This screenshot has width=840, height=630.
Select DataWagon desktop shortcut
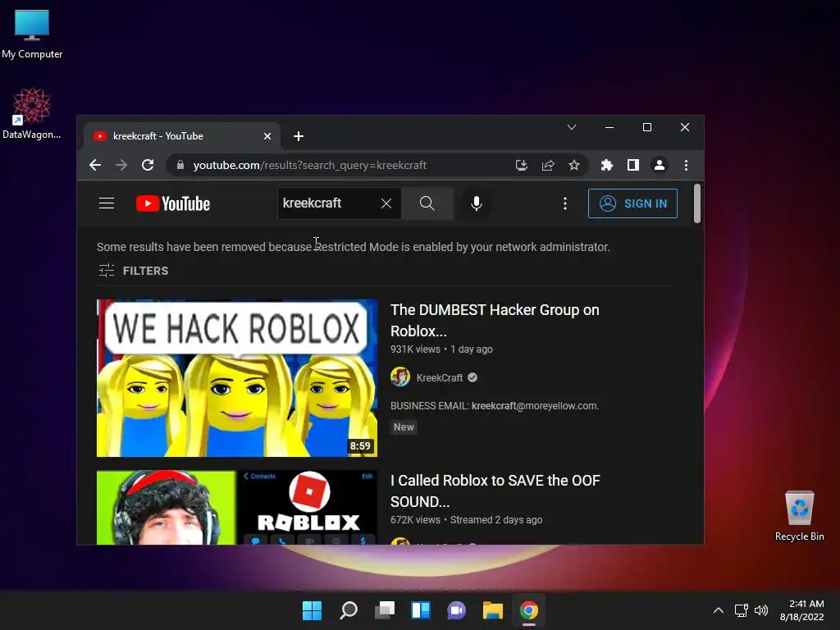pos(32,114)
